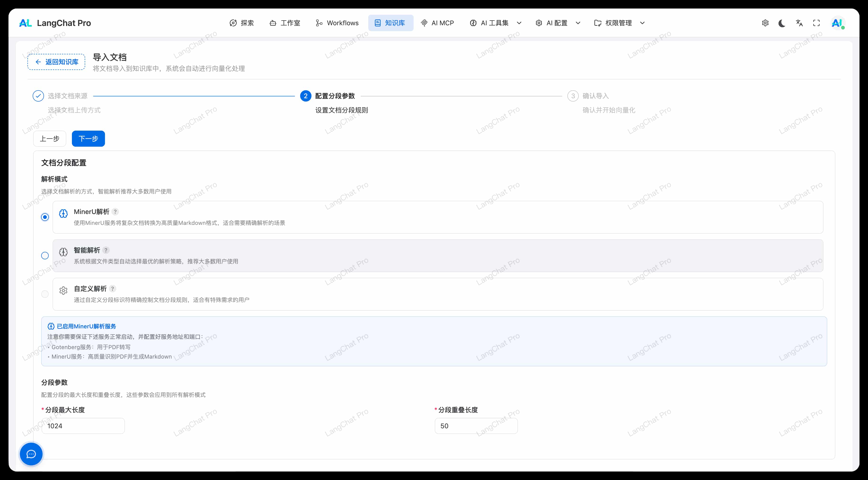Select the 智能解析 radio button
The image size is (868, 480).
[45, 256]
